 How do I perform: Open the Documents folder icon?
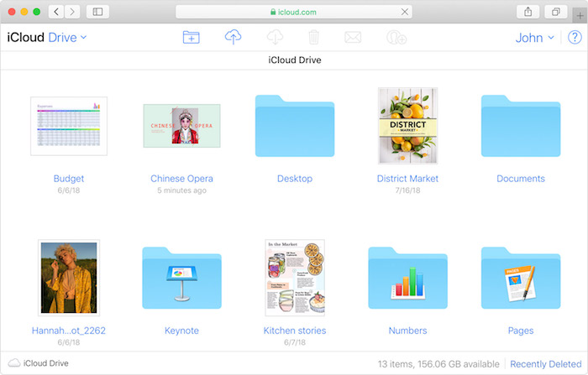coord(521,126)
